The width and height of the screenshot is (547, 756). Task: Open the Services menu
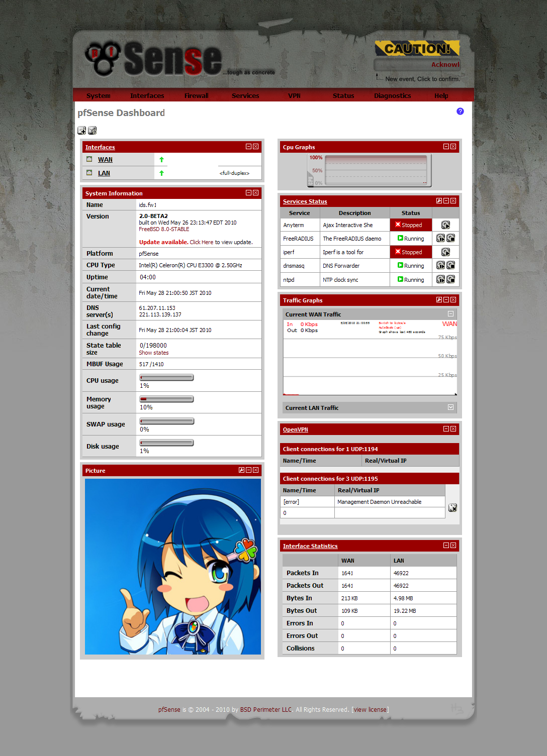245,95
